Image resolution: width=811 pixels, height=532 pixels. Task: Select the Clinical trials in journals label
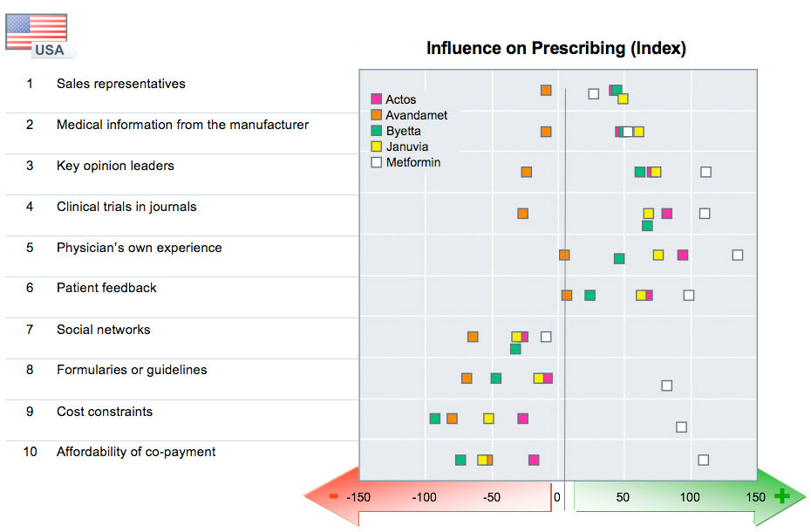126,207
